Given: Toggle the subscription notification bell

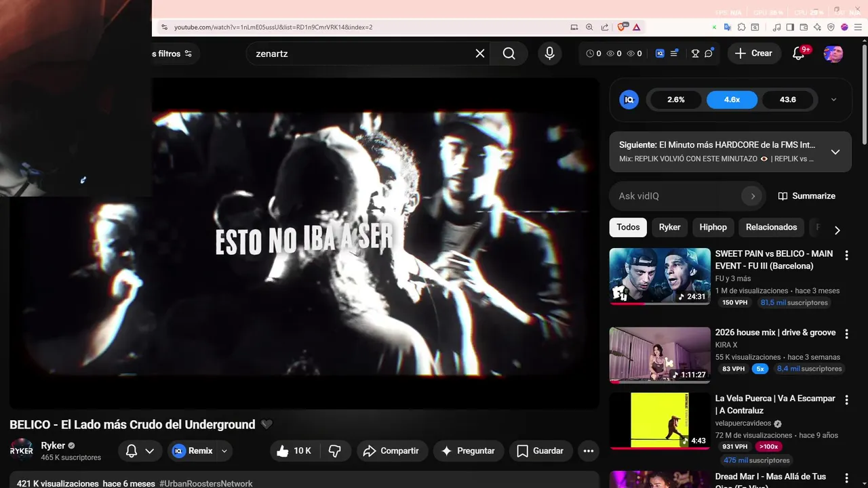Looking at the screenshot, I should pyautogui.click(x=132, y=451).
